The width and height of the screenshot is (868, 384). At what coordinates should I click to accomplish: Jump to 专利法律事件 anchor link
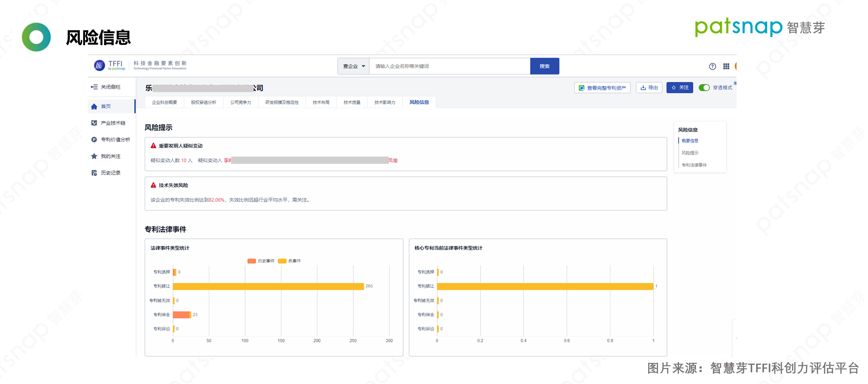click(x=694, y=165)
